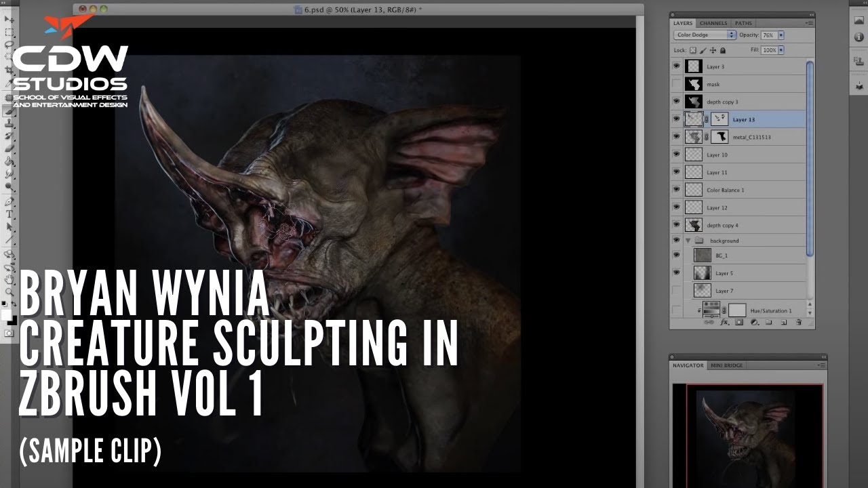
Task: Select the Move tool
Action: 9,19
